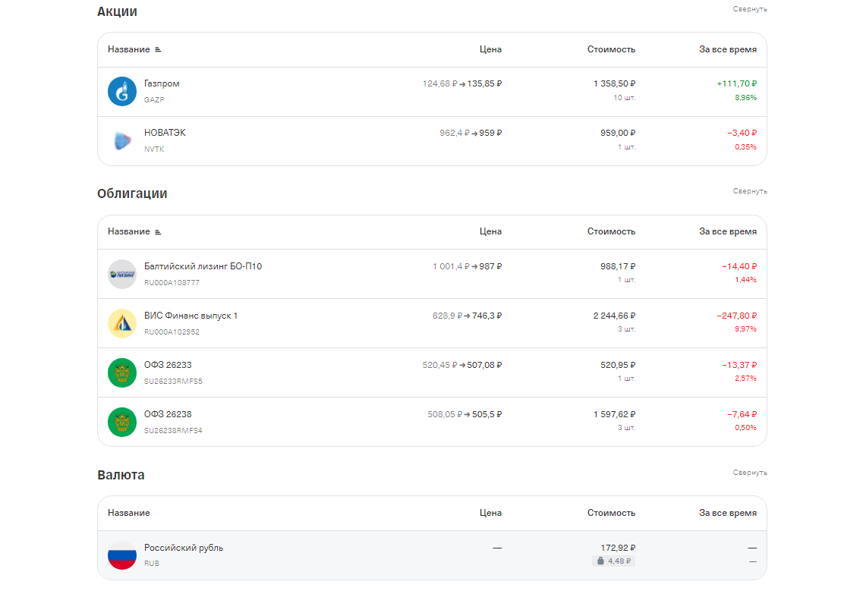Collapse the Облигации section with Свернуть

tap(750, 191)
